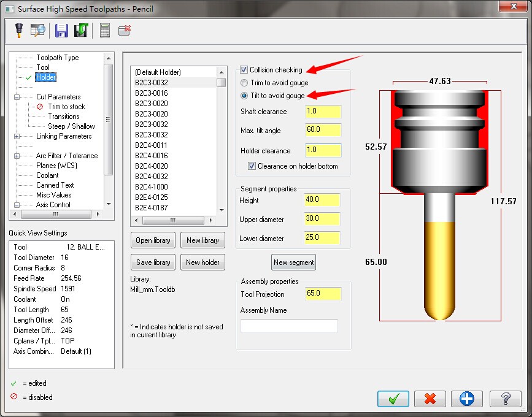The image size is (532, 417).
Task: Select (Default Holder) in holder list
Action: [x=158, y=72]
